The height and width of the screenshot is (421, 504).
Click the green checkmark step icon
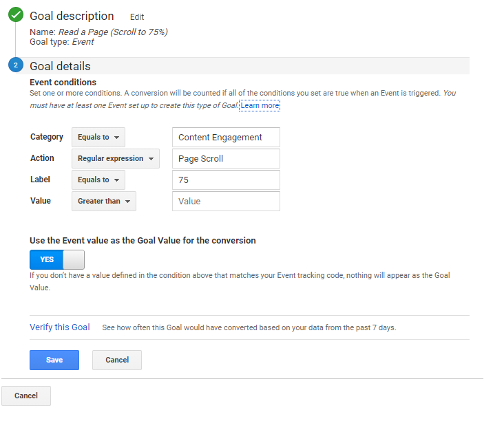(x=15, y=15)
